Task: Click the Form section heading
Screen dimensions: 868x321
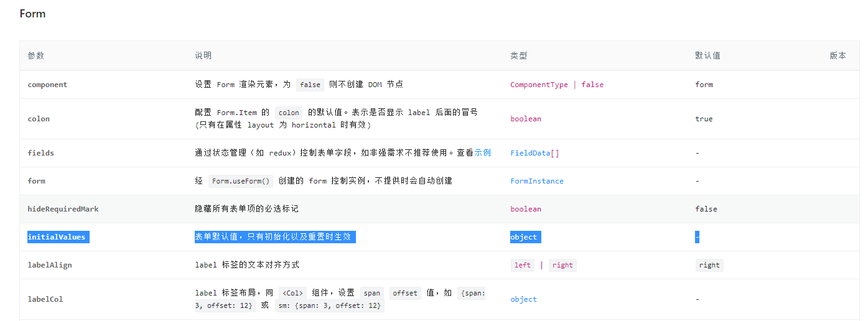Action: (x=32, y=14)
